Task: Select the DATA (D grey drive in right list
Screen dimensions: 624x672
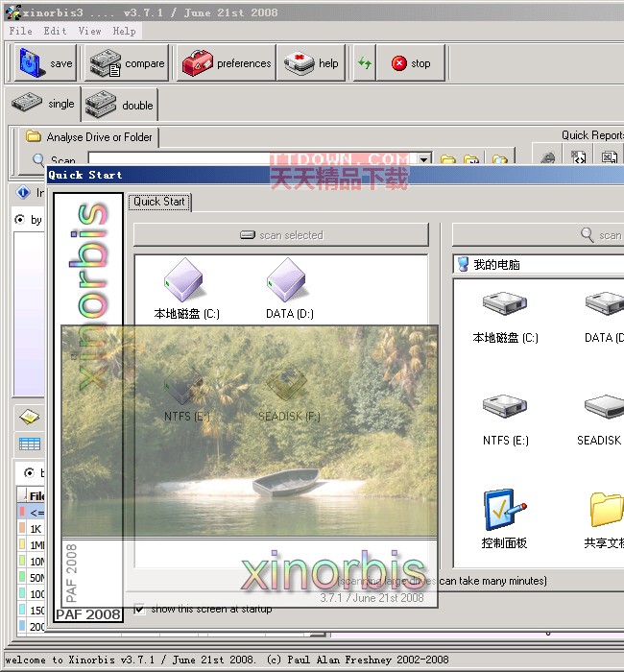Action: coord(605,317)
